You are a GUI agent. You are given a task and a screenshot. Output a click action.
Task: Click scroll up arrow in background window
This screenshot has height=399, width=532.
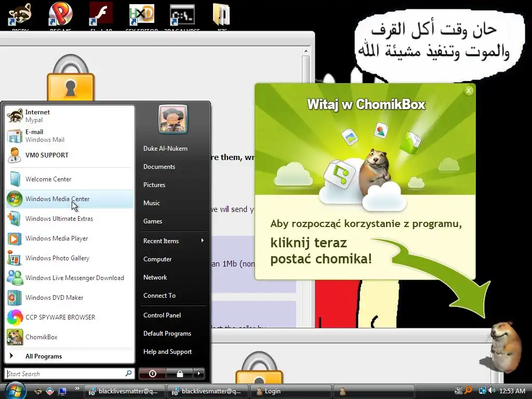[305, 51]
